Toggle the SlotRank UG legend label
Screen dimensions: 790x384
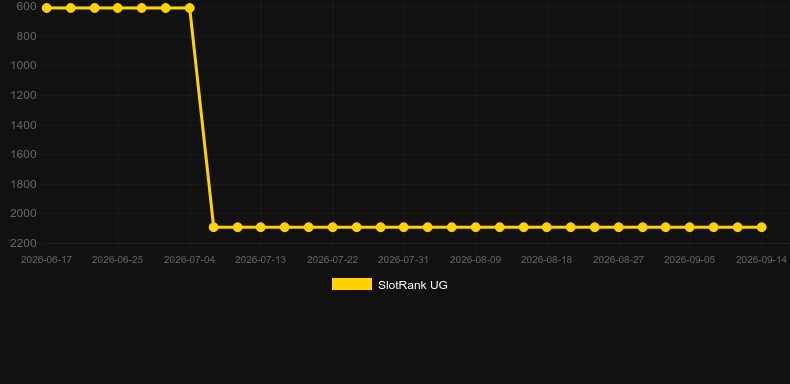pyautogui.click(x=413, y=285)
